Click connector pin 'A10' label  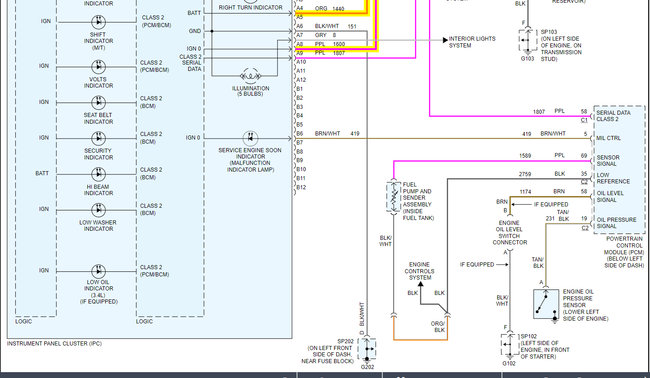click(x=301, y=62)
